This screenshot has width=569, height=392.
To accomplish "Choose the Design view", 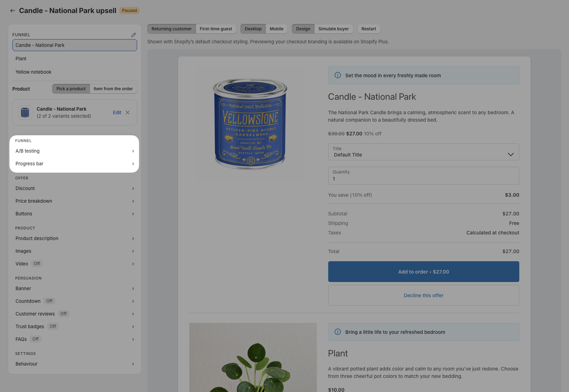I will [303, 29].
